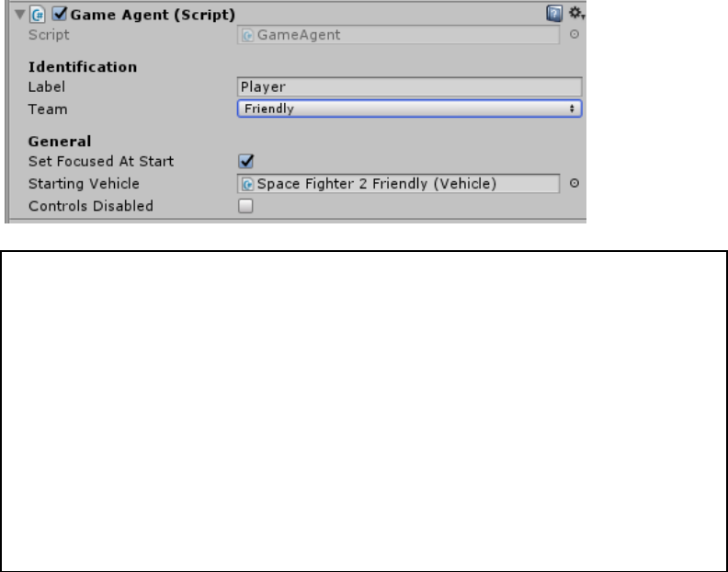Click the Script field object picker circle

pyautogui.click(x=574, y=34)
